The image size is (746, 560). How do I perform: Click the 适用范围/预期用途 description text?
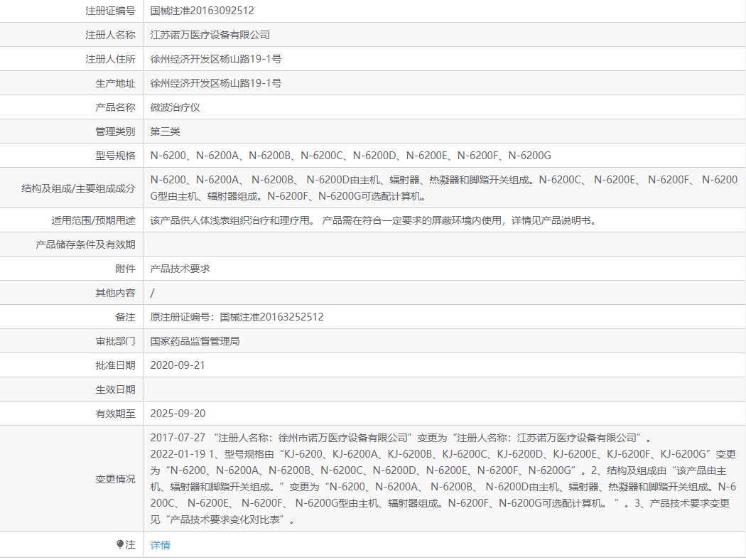374,220
